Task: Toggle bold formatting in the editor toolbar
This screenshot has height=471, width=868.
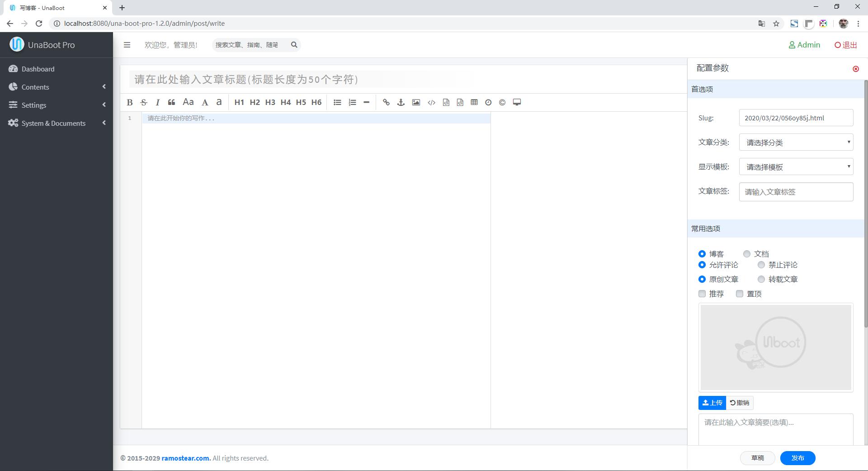Action: click(130, 102)
